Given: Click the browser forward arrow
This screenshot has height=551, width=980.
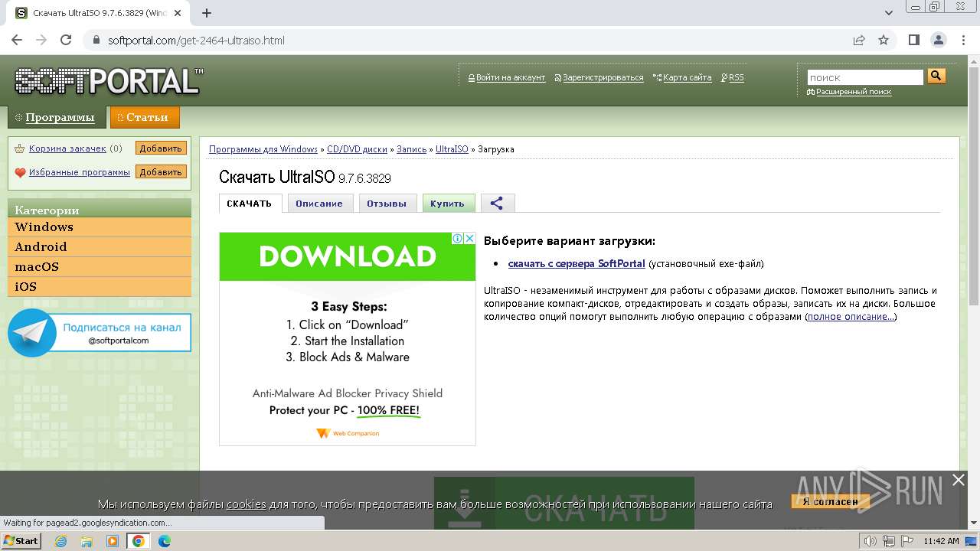Looking at the screenshot, I should (x=41, y=40).
